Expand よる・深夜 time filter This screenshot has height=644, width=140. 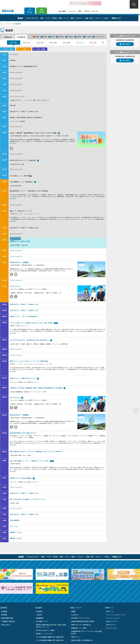click(x=40, y=49)
